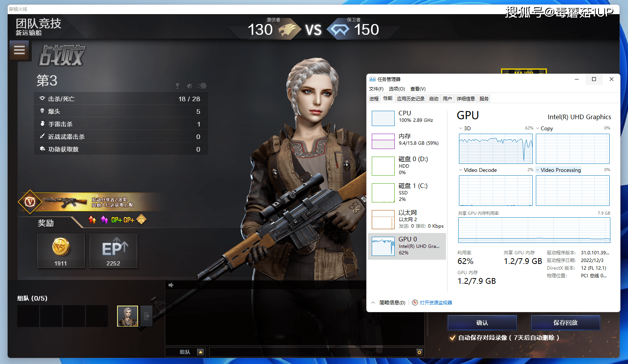Open the hamburger menu in the game
The height and width of the screenshot is (364, 628).
pyautogui.click(x=20, y=50)
